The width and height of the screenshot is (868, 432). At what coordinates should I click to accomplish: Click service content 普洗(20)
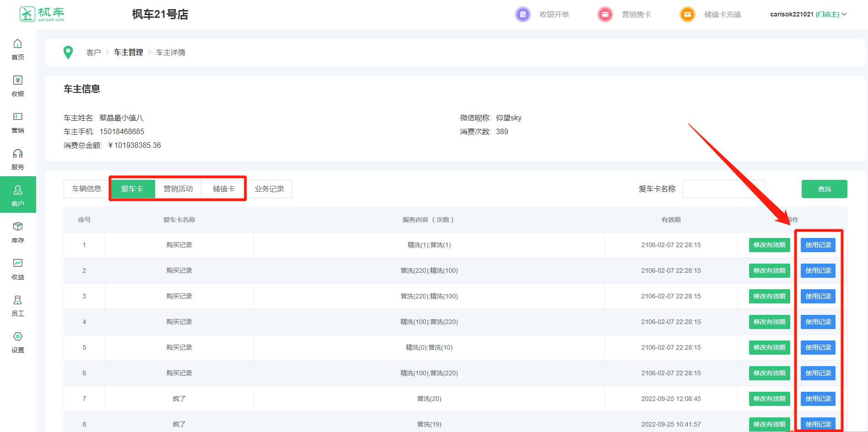pyautogui.click(x=429, y=399)
